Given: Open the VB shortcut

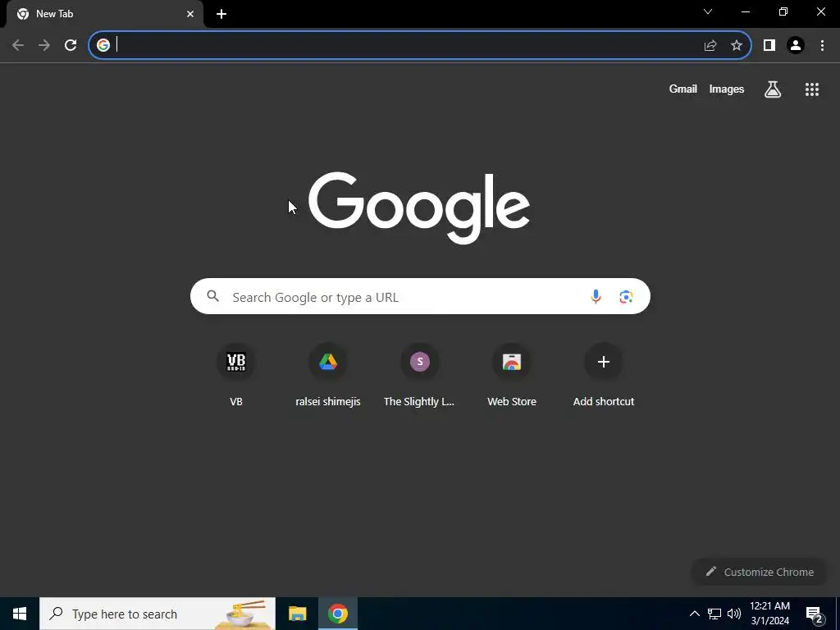Looking at the screenshot, I should 235,375.
